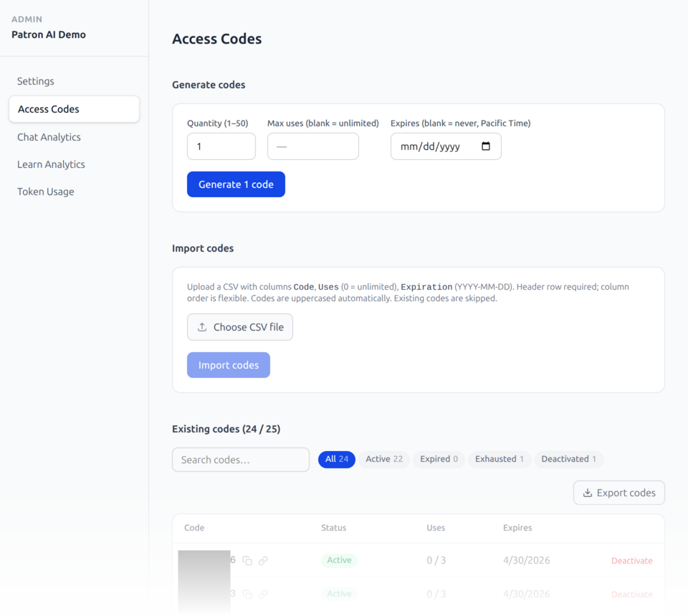The width and height of the screenshot is (688, 616).
Task: Open Token Usage from the sidebar
Action: 45,191
